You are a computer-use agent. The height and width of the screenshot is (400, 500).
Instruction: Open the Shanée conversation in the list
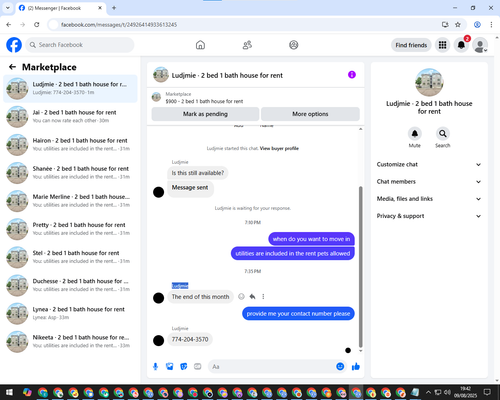coord(70,173)
